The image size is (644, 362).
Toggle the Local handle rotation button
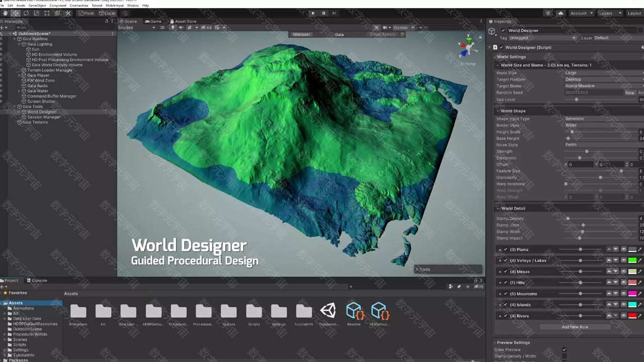(107, 13)
